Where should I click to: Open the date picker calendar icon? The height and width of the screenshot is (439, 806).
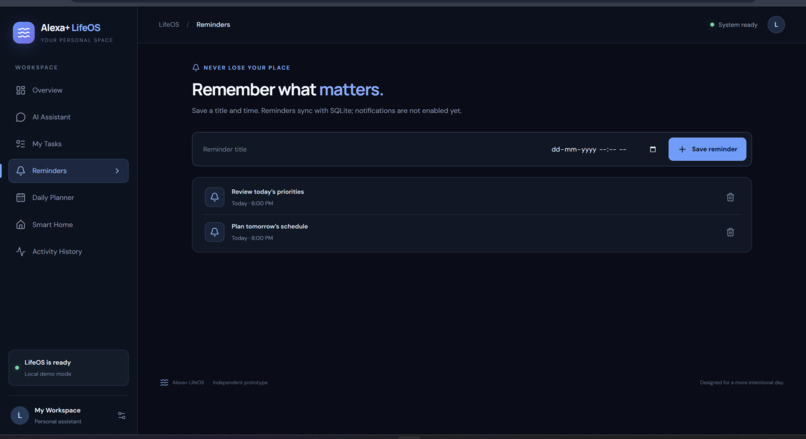tap(653, 149)
